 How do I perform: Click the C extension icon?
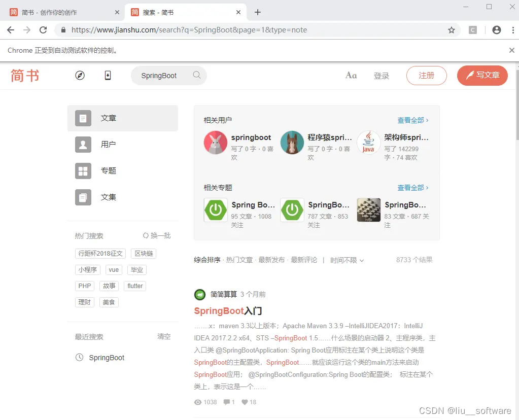click(473, 30)
